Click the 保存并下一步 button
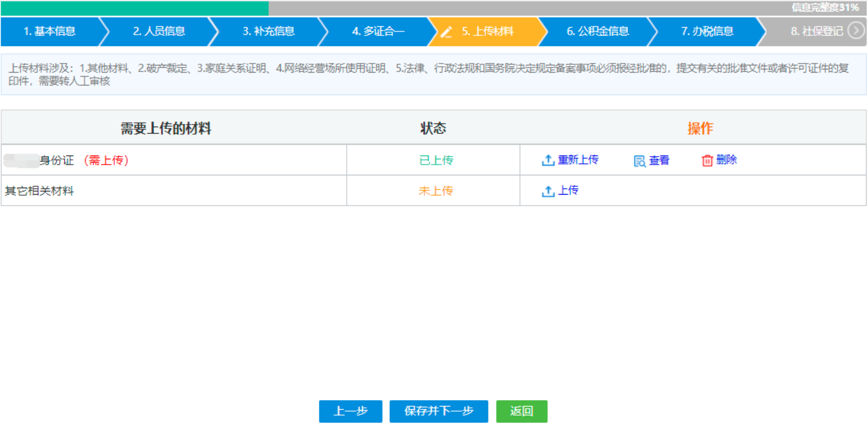Image resolution: width=868 pixels, height=433 pixels. (x=438, y=411)
